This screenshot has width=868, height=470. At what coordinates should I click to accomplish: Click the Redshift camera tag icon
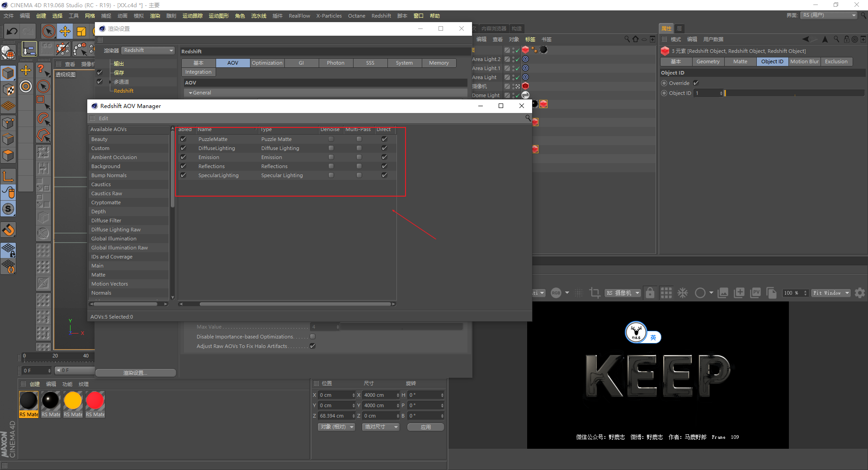tap(525, 86)
